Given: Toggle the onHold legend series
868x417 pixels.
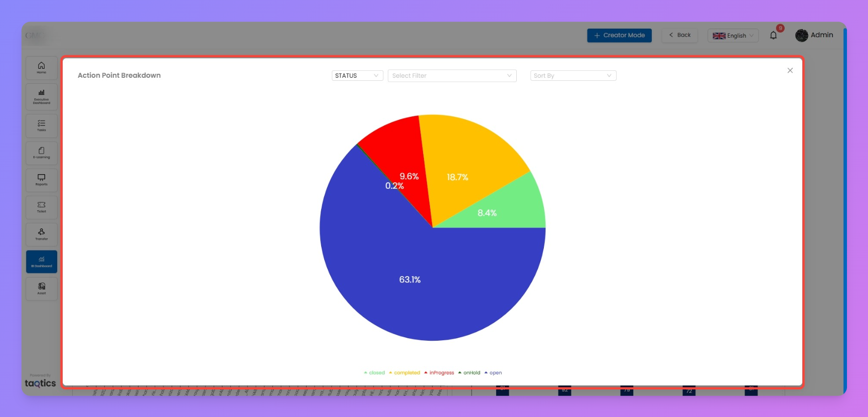Looking at the screenshot, I should point(469,373).
